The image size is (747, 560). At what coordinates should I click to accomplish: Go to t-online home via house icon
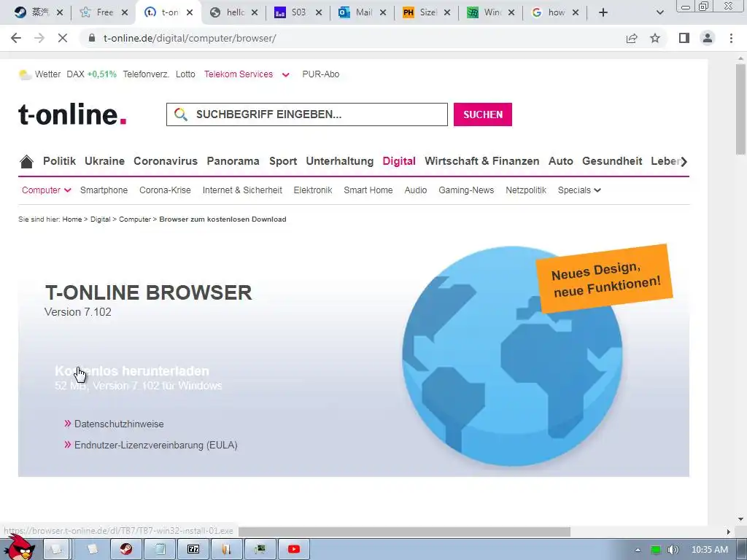pyautogui.click(x=27, y=161)
